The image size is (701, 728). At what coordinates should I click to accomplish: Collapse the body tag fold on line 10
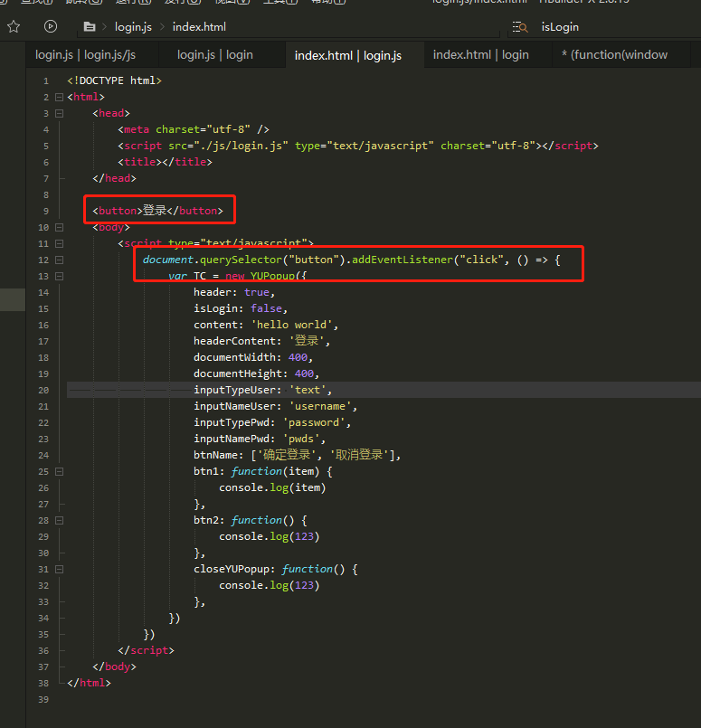pos(59,228)
